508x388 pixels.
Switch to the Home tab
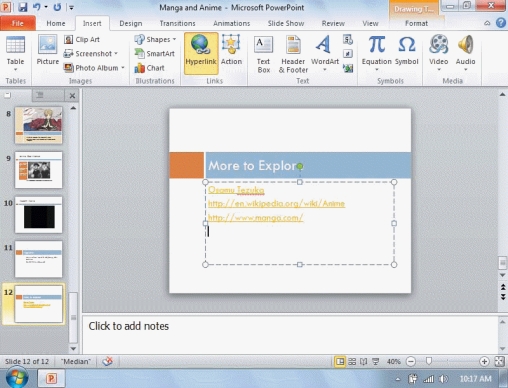pos(56,23)
